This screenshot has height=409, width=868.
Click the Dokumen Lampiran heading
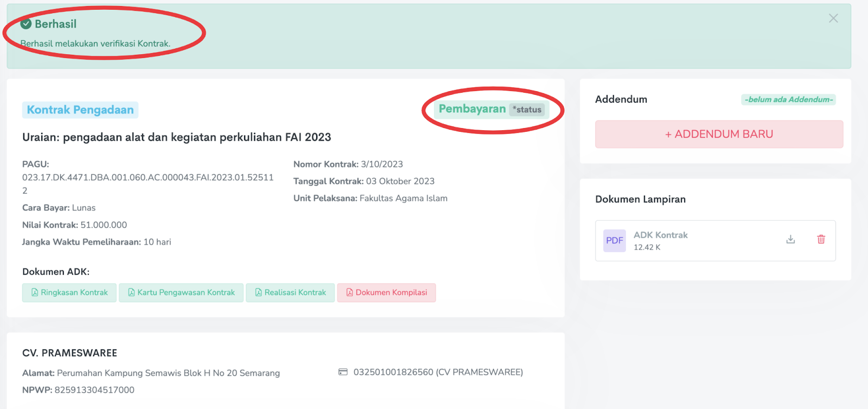[x=640, y=199]
